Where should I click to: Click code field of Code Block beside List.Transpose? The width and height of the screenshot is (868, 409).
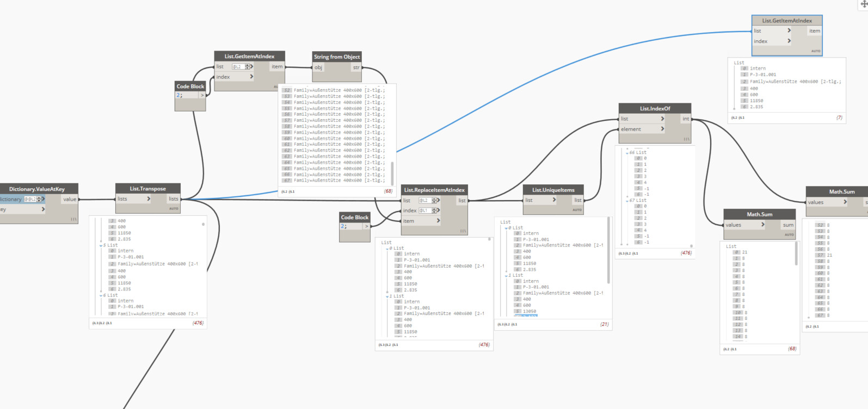[x=187, y=95]
